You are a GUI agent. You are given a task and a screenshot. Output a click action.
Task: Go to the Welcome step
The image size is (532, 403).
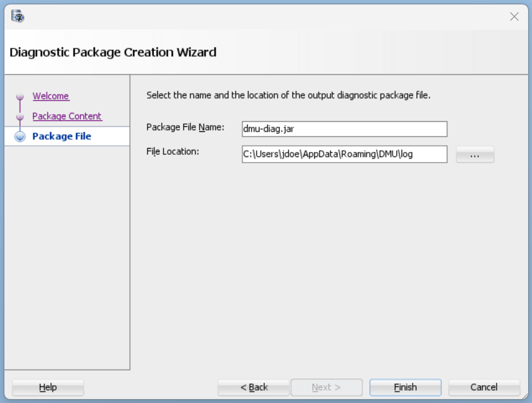51,96
